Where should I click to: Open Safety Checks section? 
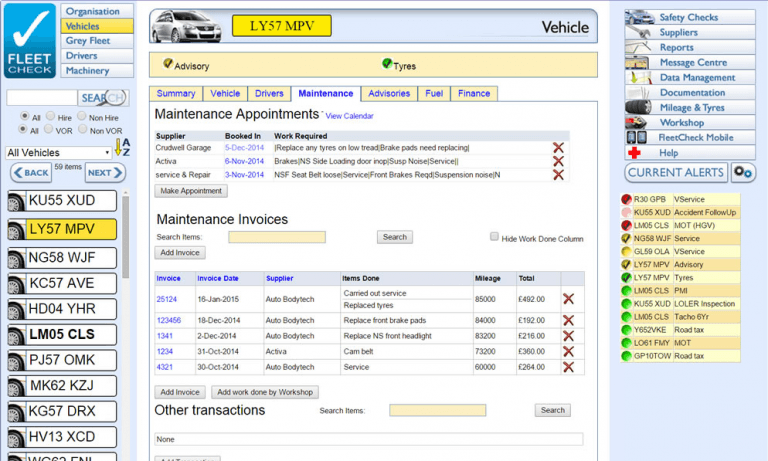[690, 17]
